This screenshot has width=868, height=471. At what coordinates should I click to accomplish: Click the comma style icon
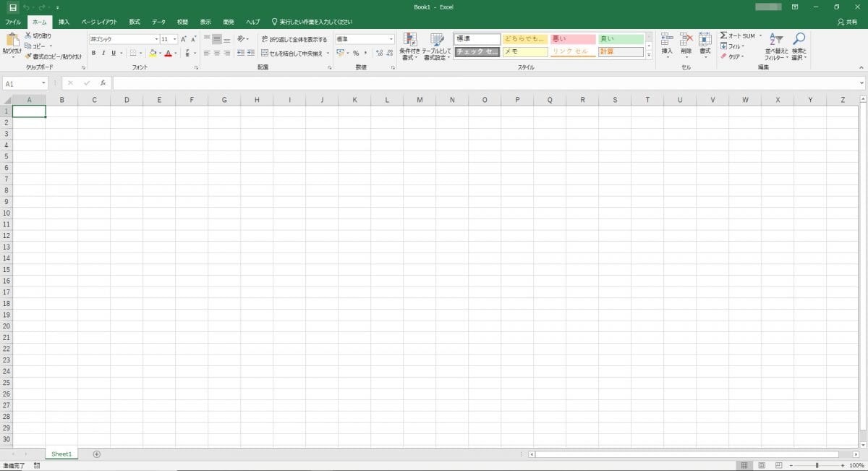[x=365, y=53]
